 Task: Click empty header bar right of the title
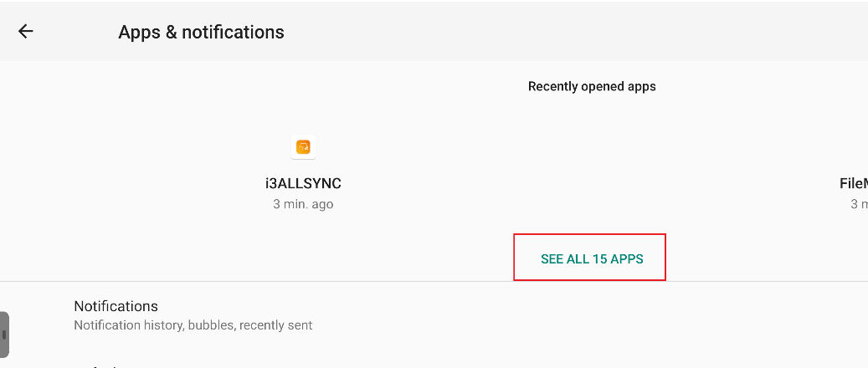click(x=586, y=32)
